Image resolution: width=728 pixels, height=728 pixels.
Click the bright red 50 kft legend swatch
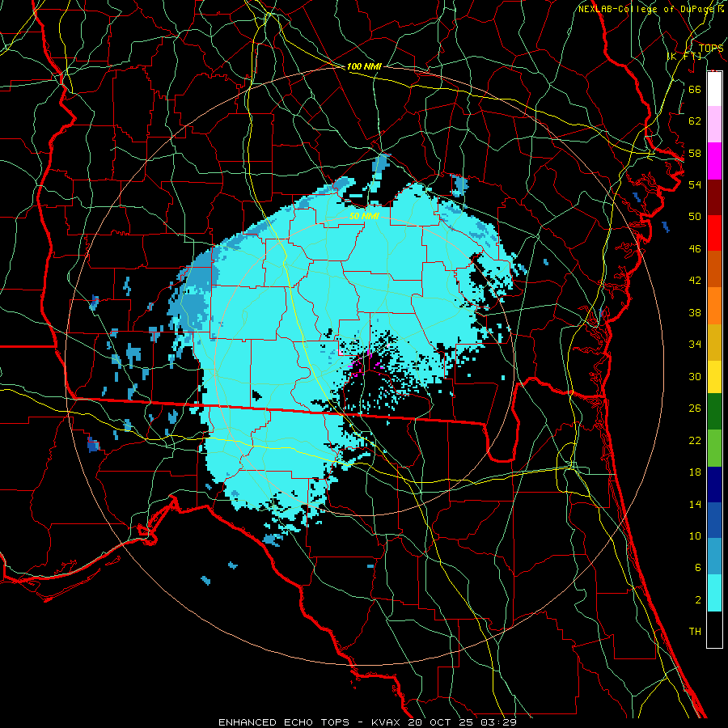(714, 233)
